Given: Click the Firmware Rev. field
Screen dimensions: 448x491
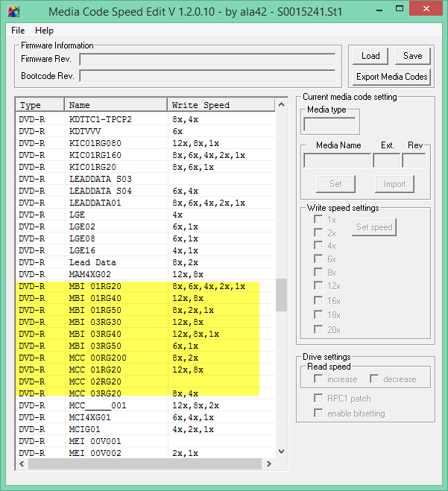Looking at the screenshot, I should pos(207,59).
